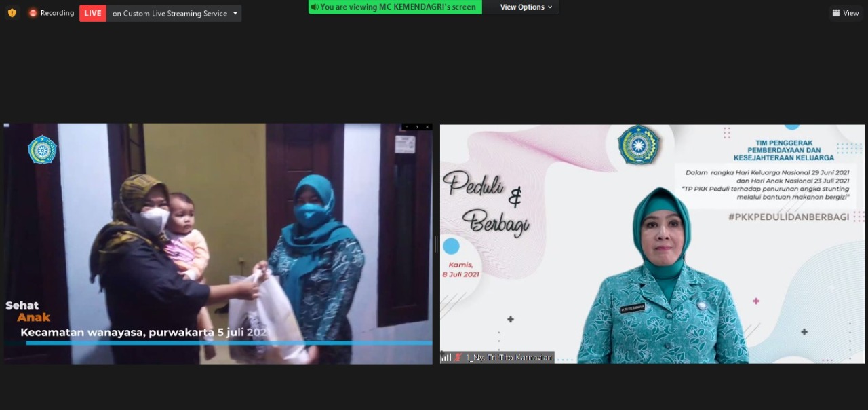Screen dimensions: 868x410
Task: Open the View layout menu
Action: (x=846, y=13)
